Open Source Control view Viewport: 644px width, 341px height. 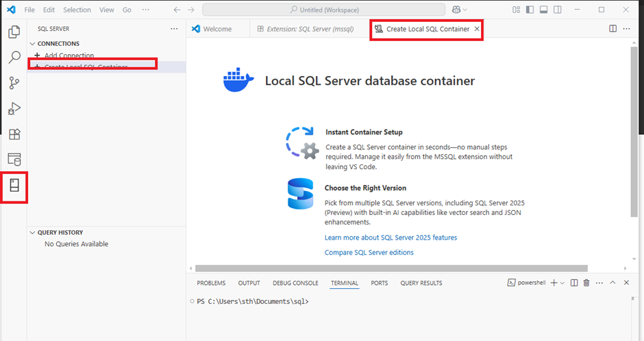pyautogui.click(x=14, y=83)
